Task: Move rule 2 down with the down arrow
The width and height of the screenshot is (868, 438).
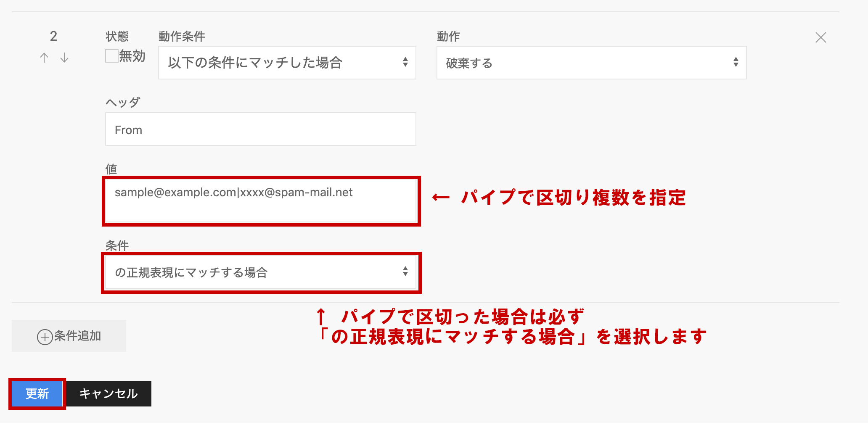Action: click(64, 58)
